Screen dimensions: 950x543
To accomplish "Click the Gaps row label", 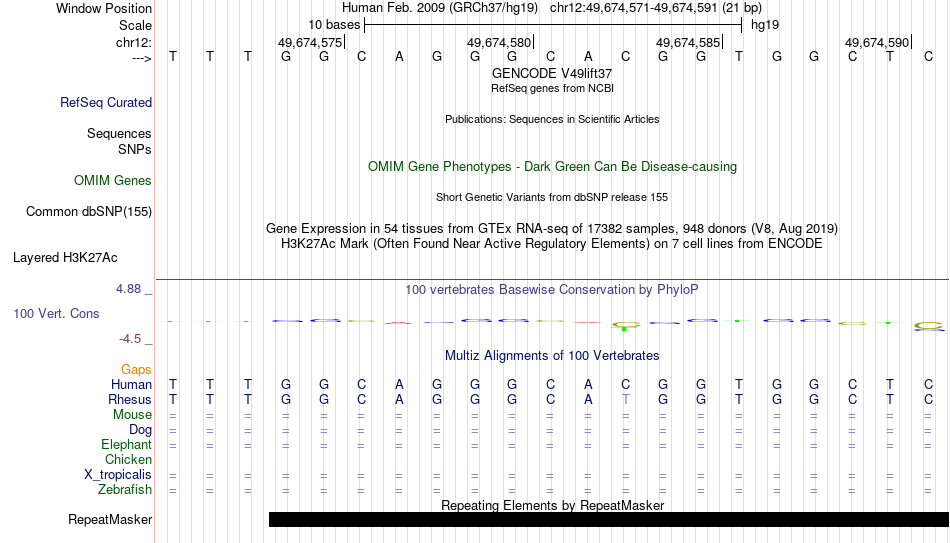I will tap(136, 370).
